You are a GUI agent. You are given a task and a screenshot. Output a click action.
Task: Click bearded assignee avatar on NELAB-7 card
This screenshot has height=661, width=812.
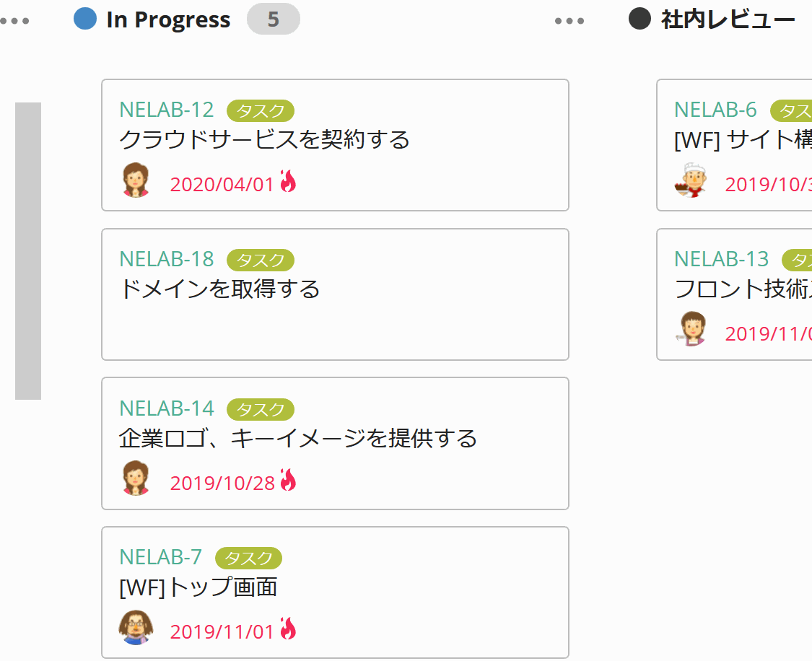(136, 628)
